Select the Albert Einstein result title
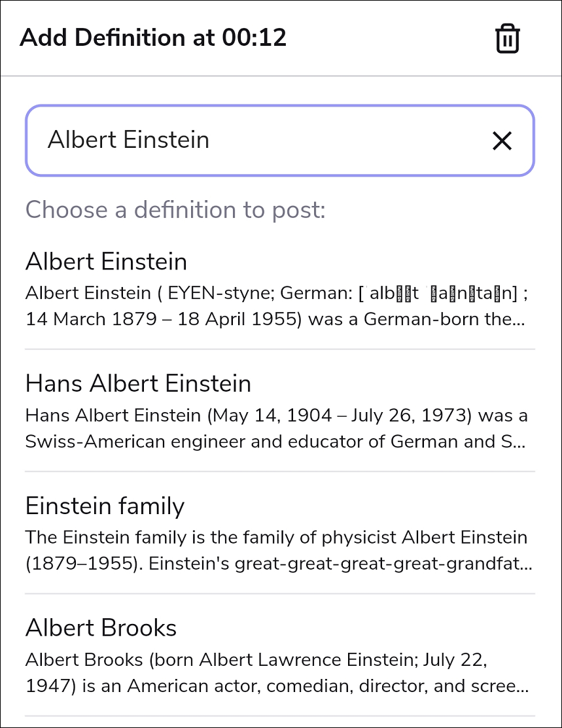This screenshot has width=562, height=728. [x=106, y=262]
